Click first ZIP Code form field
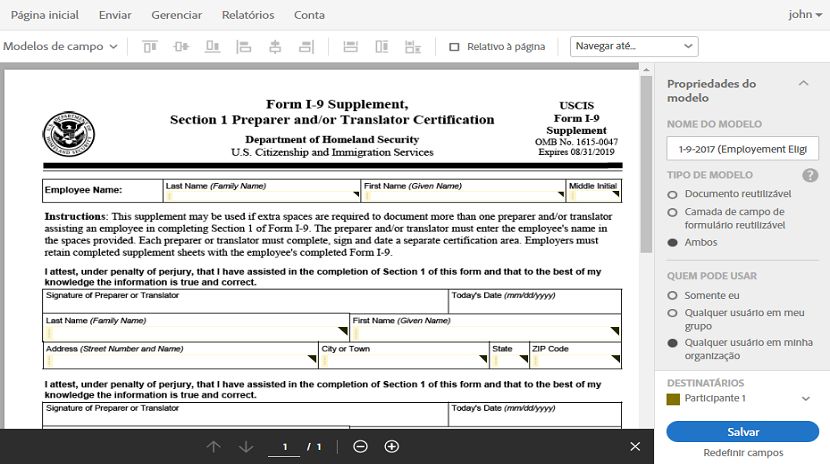830x464 pixels. (576, 361)
